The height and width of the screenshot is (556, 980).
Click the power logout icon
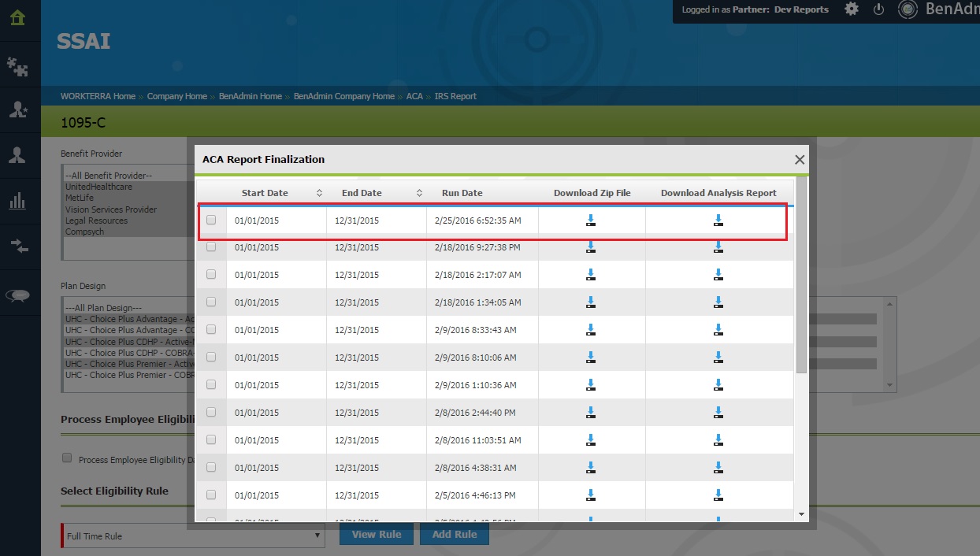click(x=879, y=9)
